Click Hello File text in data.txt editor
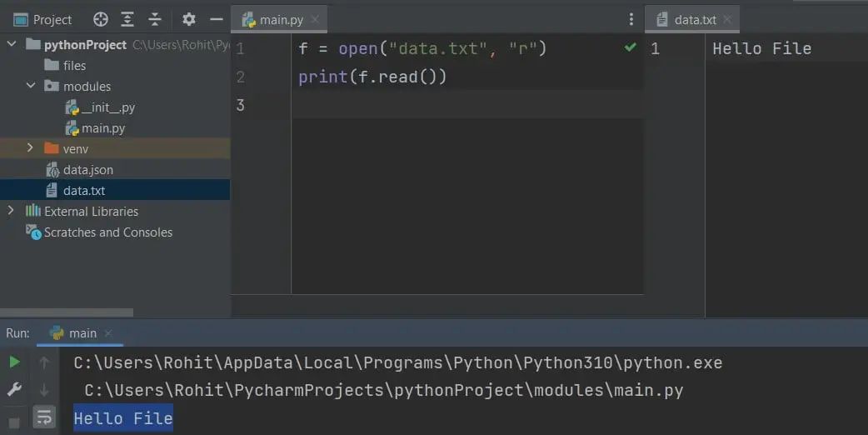Screen dimensions: 868x435 click(x=761, y=48)
